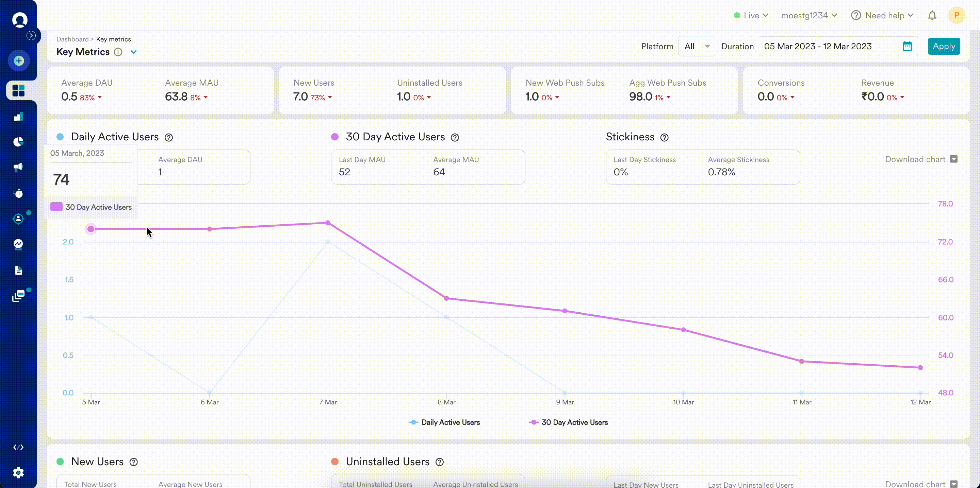Click the Apply button

[944, 46]
